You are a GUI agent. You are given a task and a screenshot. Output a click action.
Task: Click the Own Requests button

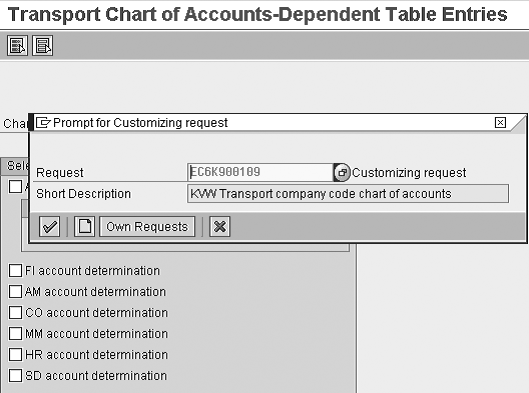(x=147, y=226)
